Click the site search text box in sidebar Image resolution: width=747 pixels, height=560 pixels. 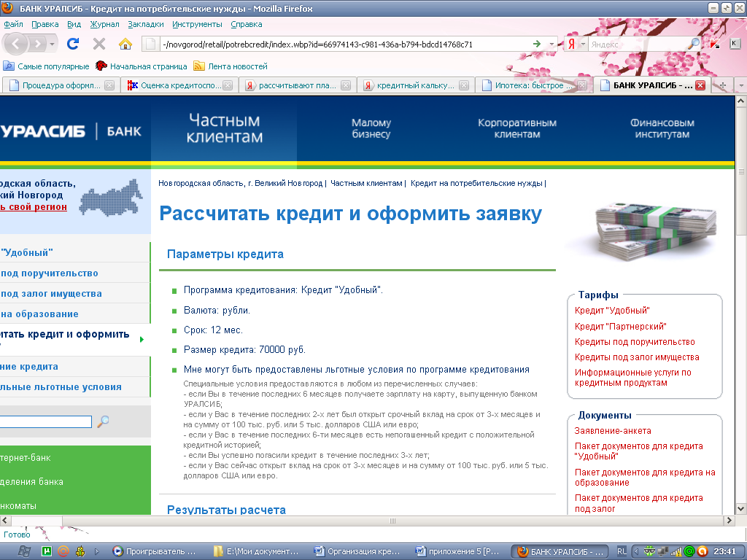(46, 422)
